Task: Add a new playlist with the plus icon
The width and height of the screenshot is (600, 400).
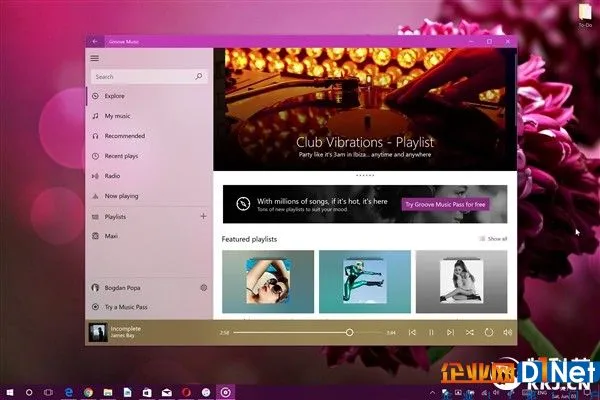Action: pyautogui.click(x=203, y=216)
